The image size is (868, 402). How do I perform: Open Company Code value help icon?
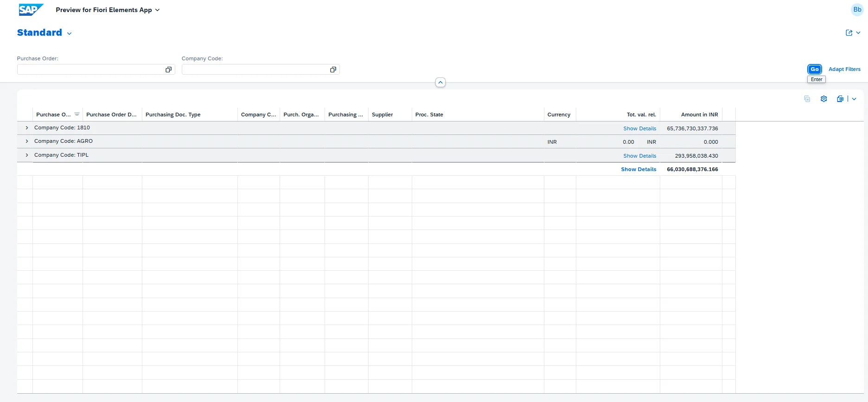(x=333, y=70)
